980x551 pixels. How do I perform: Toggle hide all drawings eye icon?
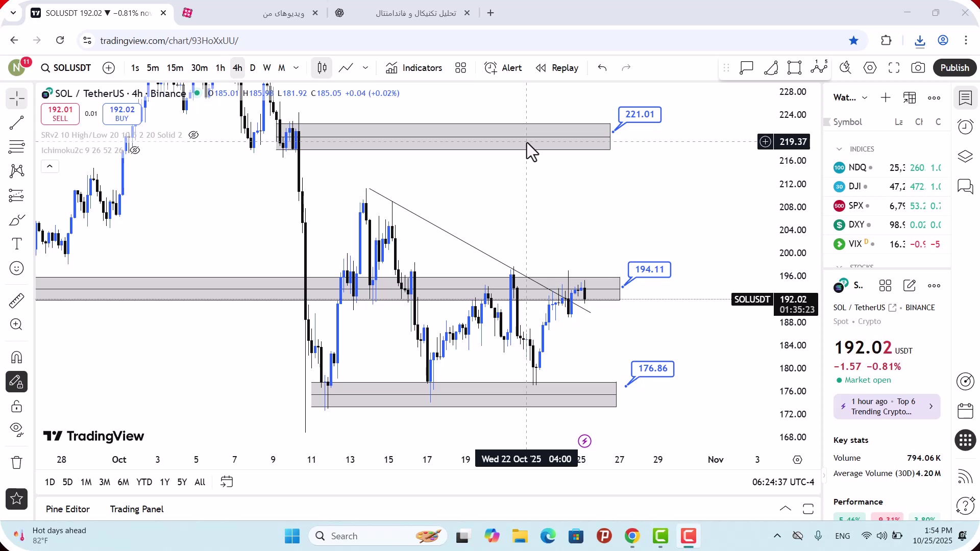16,430
